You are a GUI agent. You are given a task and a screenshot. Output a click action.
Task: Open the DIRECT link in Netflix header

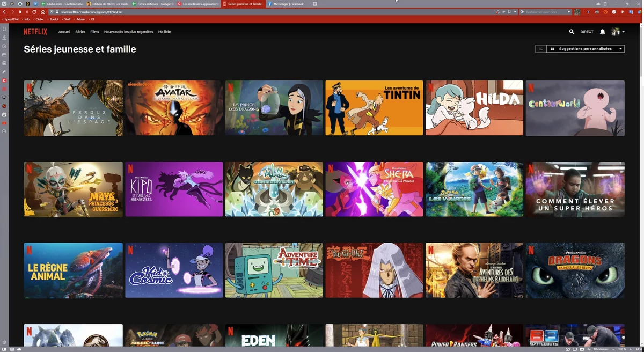[x=587, y=32]
